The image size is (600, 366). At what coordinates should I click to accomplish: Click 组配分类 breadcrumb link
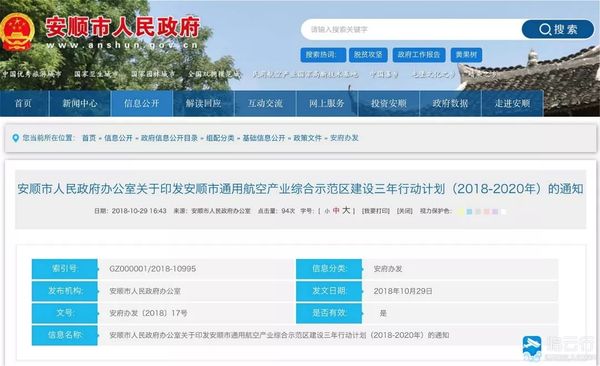pos(220,138)
